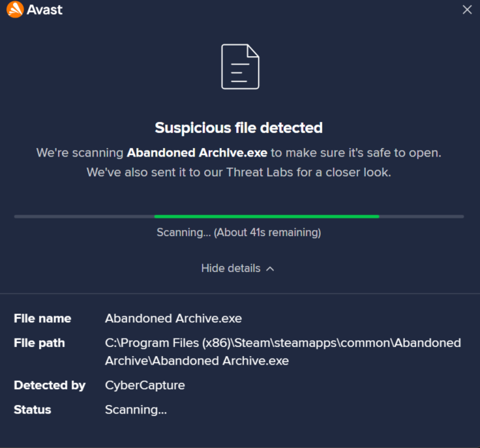This screenshot has width=480, height=448.
Task: Click the Scanning time remaining text
Action: click(239, 232)
